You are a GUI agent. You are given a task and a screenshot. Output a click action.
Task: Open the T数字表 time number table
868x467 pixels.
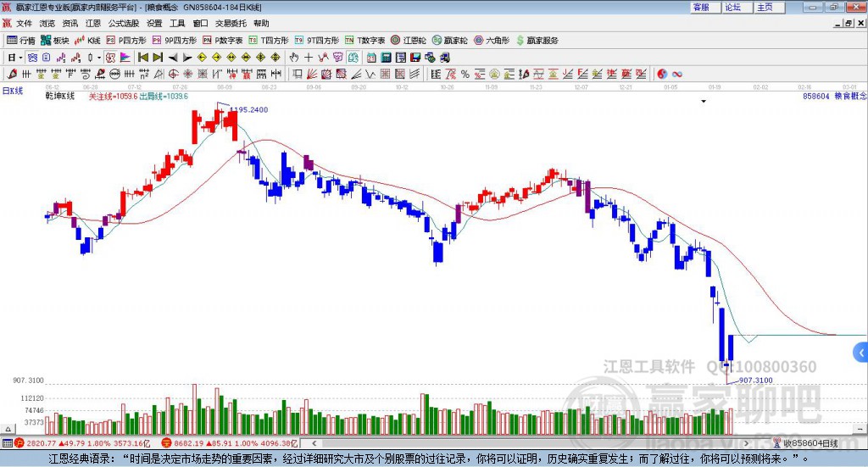click(x=364, y=41)
